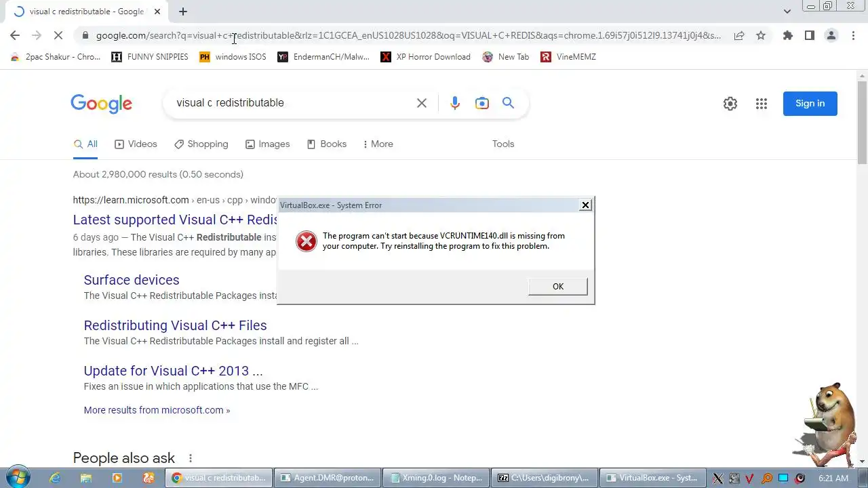Open search Tools
This screenshot has height=488, width=868.
pyautogui.click(x=503, y=144)
